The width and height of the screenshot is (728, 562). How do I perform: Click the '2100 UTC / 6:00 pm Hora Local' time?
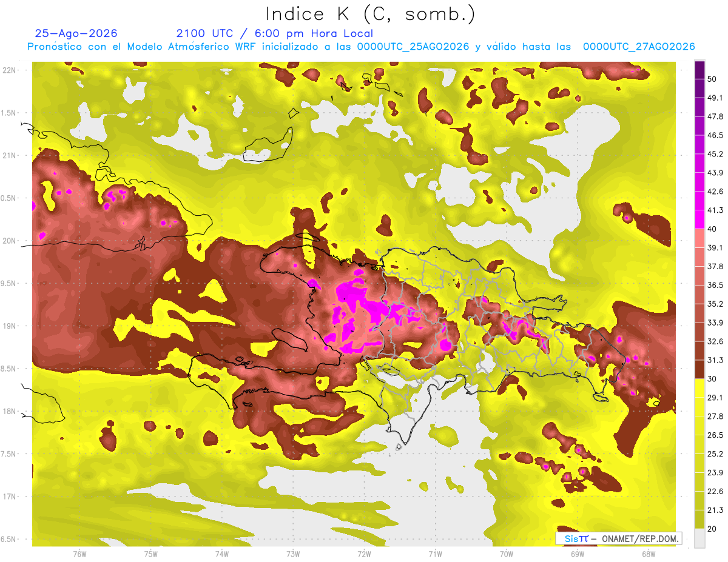point(275,33)
